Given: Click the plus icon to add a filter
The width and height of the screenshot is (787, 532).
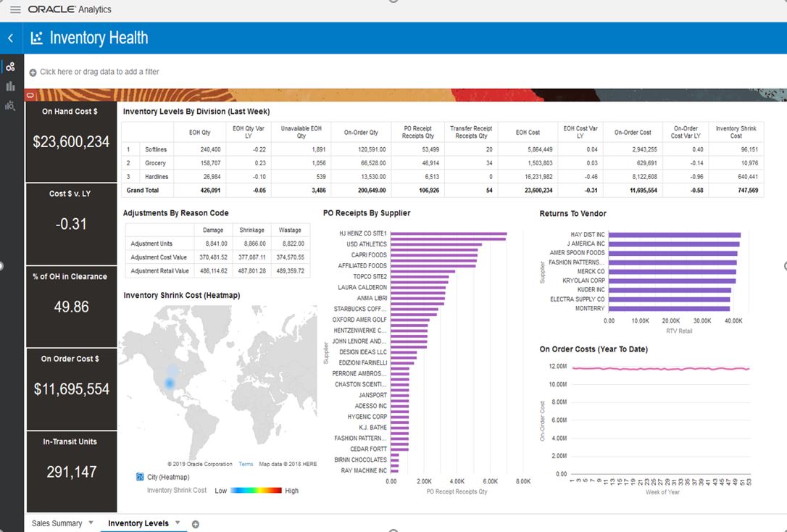Looking at the screenshot, I should (x=32, y=72).
